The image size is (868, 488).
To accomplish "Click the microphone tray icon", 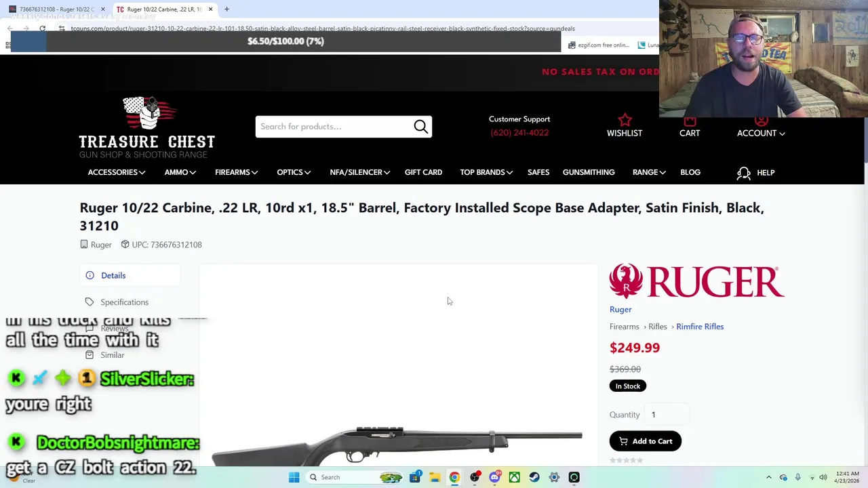I will click(797, 477).
